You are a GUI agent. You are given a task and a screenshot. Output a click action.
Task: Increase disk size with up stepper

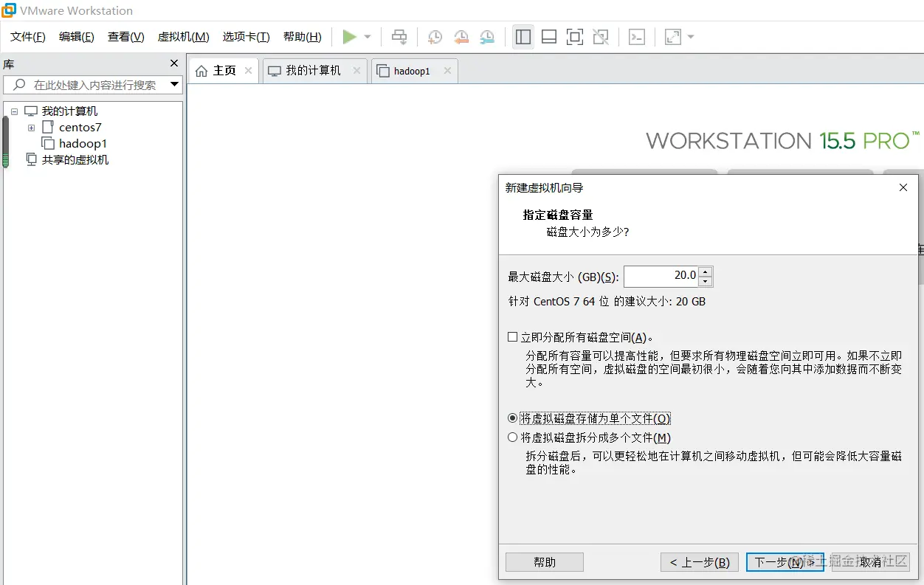(705, 271)
